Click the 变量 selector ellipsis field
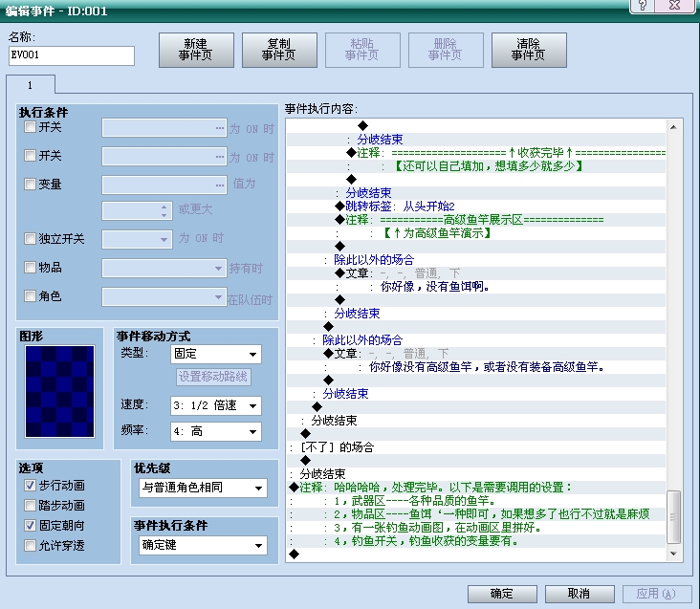This screenshot has height=609, width=700. click(164, 185)
